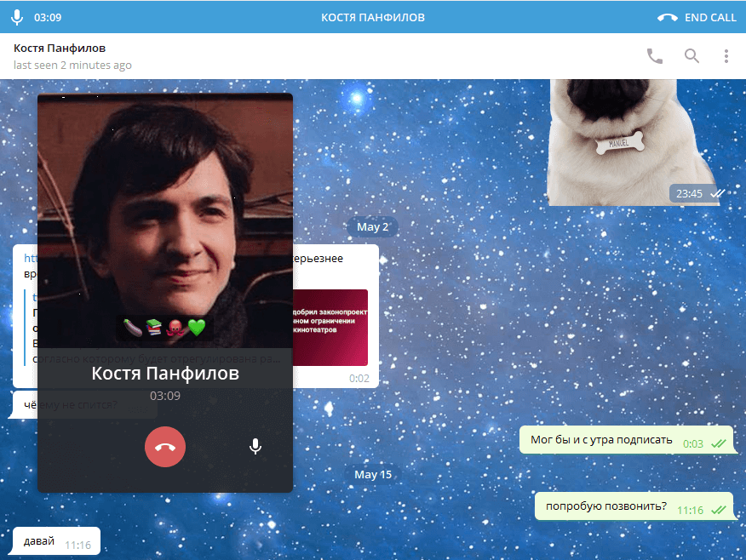Search in this chat
Viewport: 746px width, 560px height.
(x=691, y=56)
